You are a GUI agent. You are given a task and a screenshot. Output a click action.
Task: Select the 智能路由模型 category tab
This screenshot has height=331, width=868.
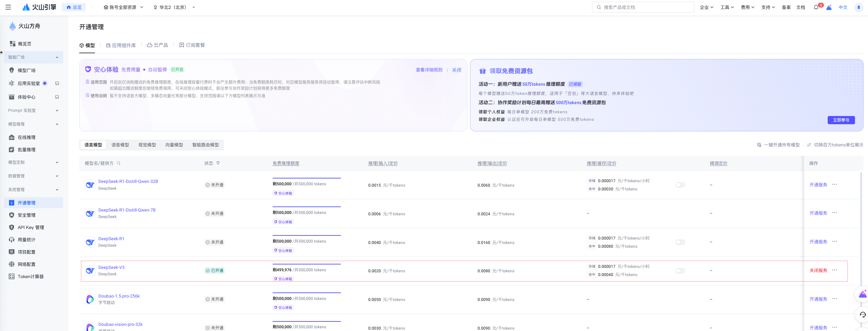click(x=206, y=145)
